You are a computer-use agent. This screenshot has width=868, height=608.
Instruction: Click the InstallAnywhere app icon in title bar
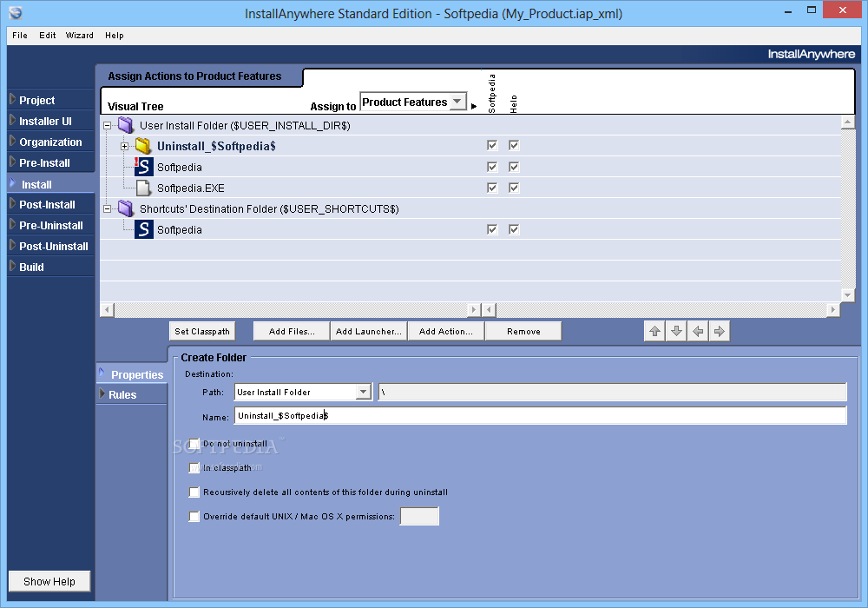click(16, 13)
